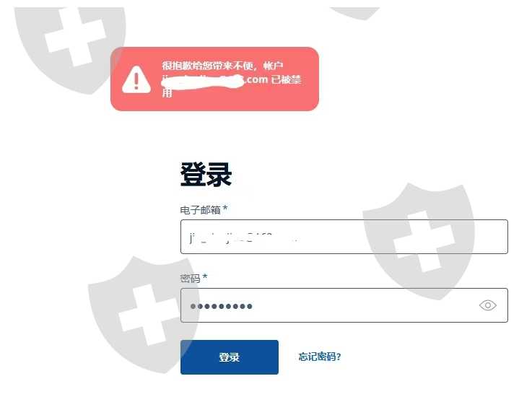Click the large 登录 page heading
This screenshot has width=532, height=415.
[x=206, y=175]
